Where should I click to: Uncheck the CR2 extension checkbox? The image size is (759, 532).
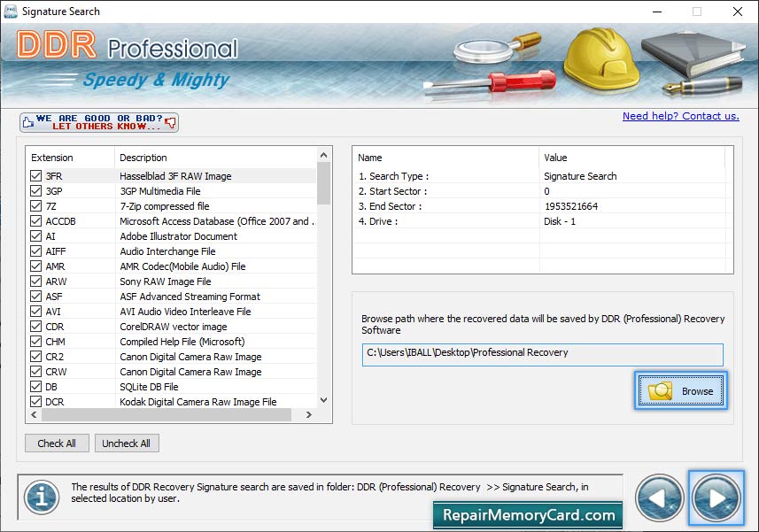click(x=35, y=357)
